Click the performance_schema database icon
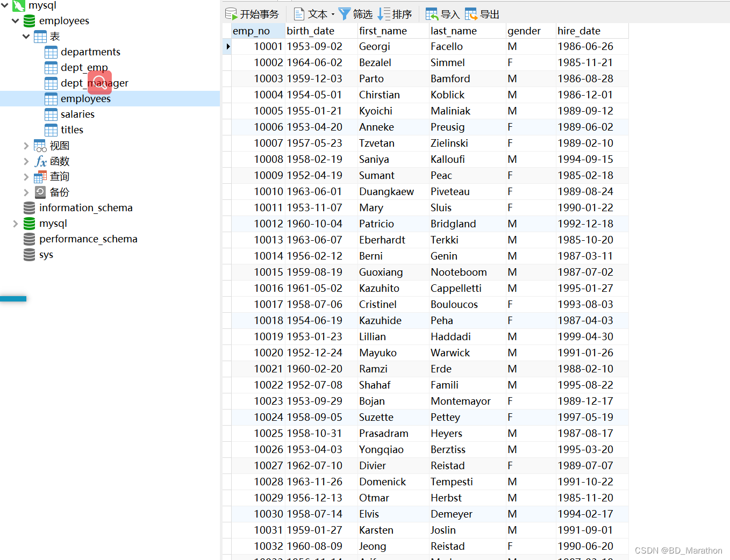This screenshot has width=730, height=560. 30,239
